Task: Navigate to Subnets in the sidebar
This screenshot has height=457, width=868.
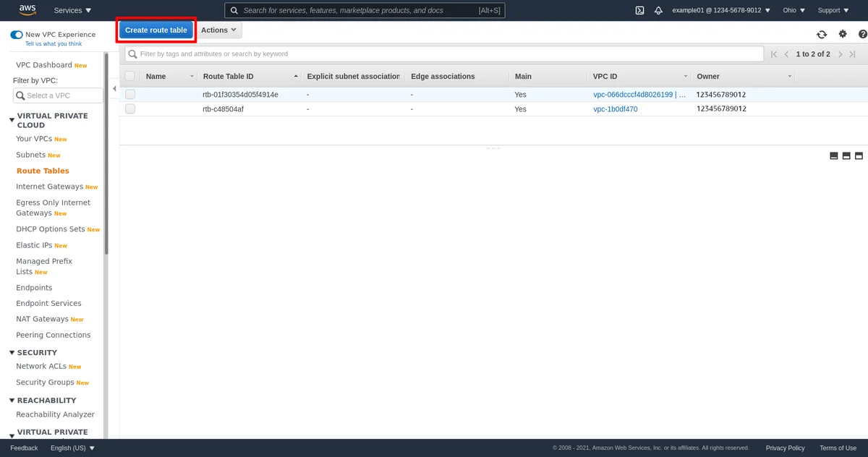Action: point(30,155)
